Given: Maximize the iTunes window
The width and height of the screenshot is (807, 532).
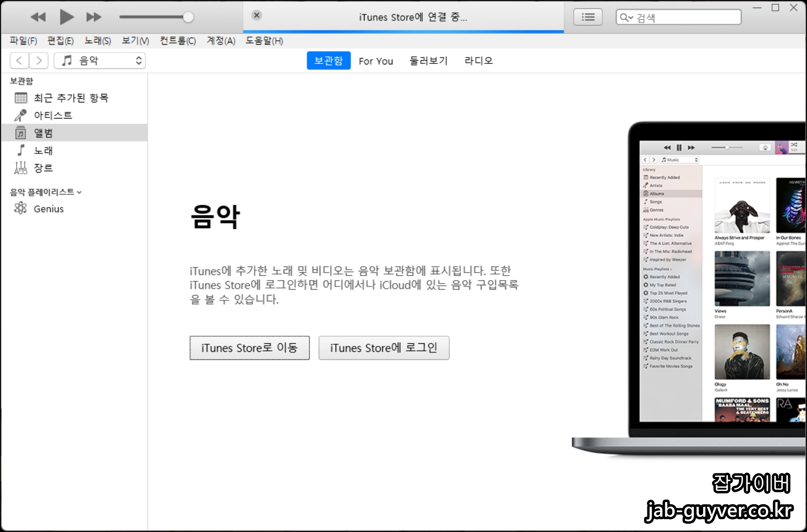Looking at the screenshot, I should coord(775,8).
